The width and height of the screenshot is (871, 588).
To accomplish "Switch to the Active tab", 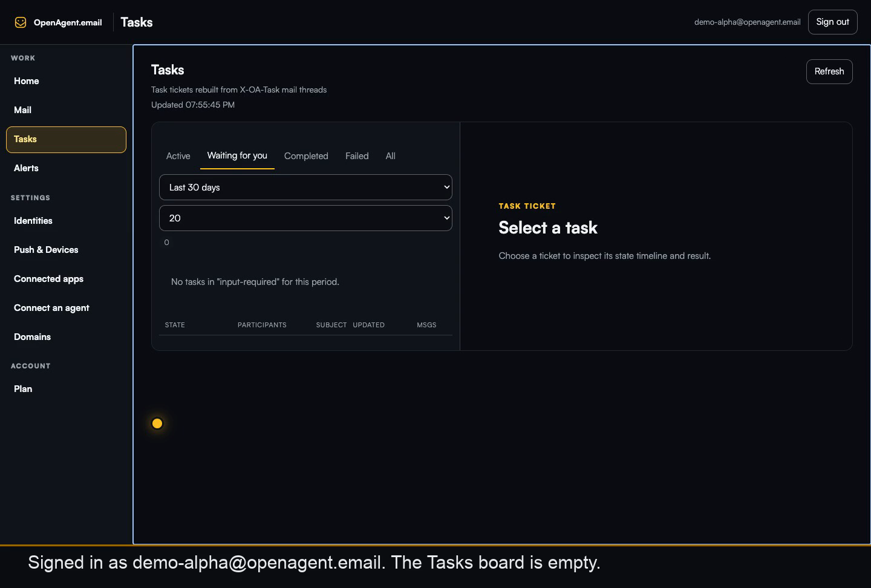I will tap(178, 156).
